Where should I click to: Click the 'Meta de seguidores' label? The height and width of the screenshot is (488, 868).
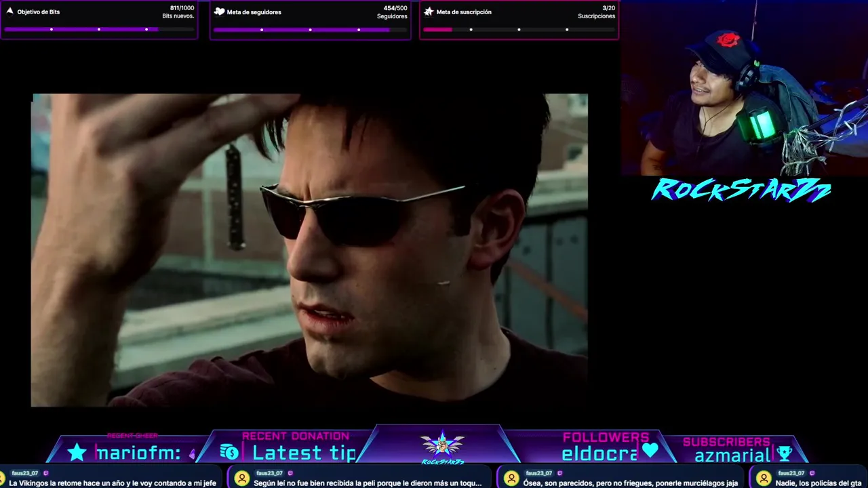(254, 12)
